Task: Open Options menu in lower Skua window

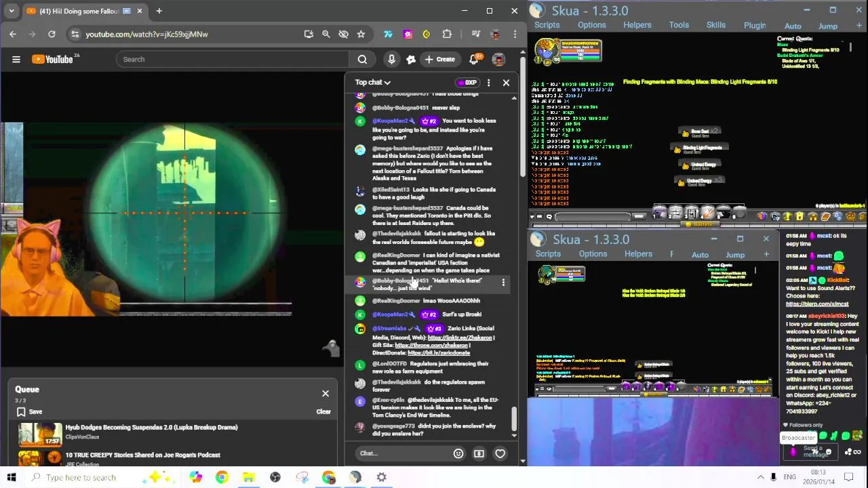Action: pos(593,254)
